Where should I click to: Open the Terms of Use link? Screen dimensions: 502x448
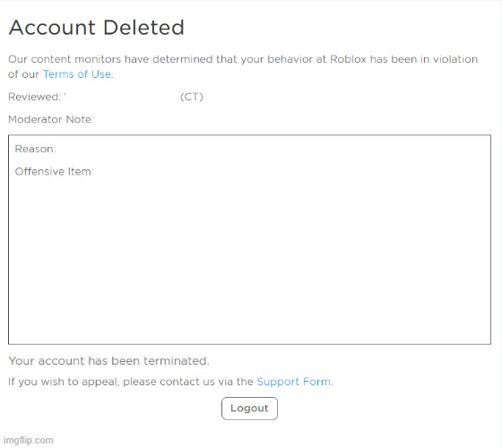coord(77,74)
